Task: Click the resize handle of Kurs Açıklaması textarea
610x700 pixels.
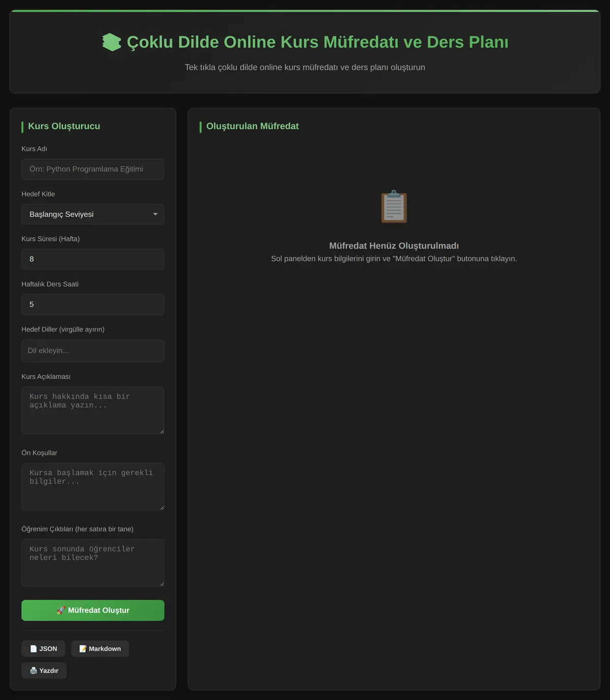Action: click(162, 432)
